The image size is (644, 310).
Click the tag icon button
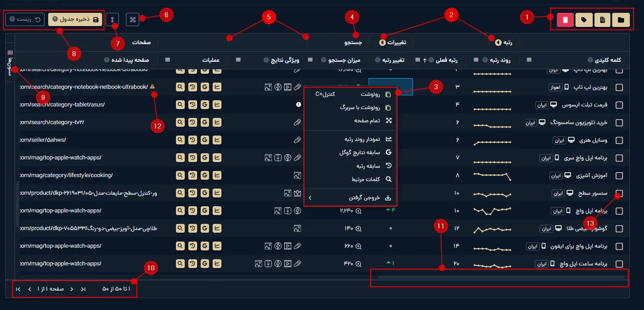pos(584,20)
